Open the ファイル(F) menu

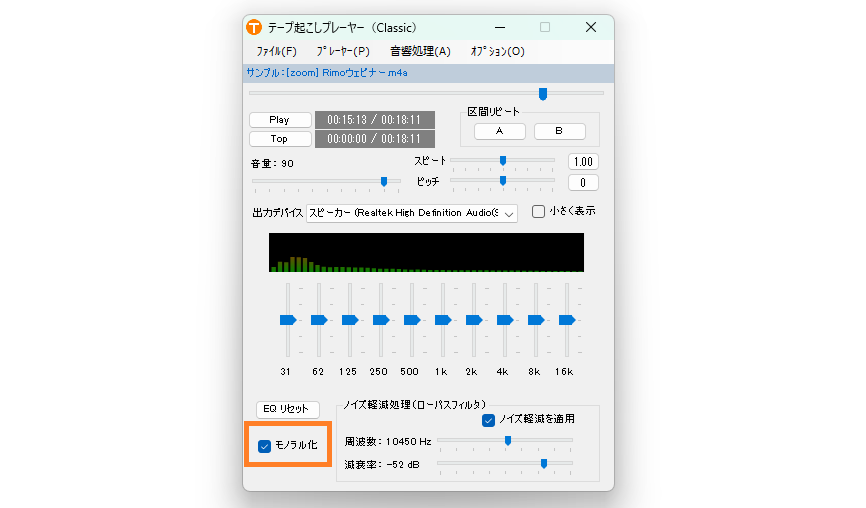pyautogui.click(x=276, y=51)
